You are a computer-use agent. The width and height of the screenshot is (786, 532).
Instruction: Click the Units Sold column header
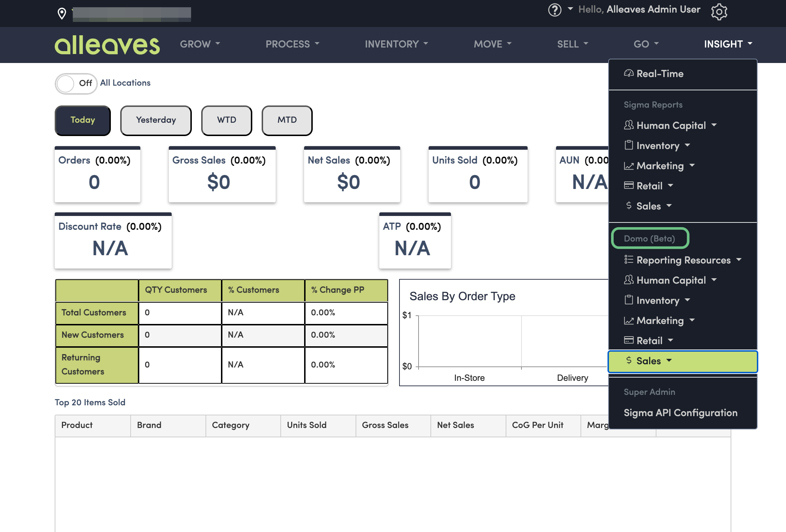click(x=318, y=425)
